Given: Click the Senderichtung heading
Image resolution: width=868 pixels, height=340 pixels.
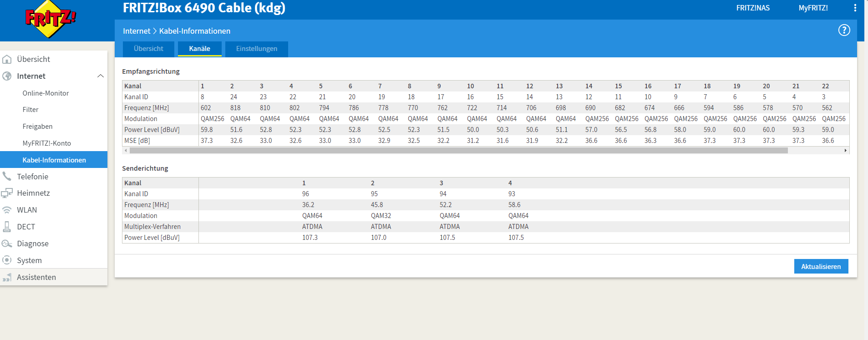Looking at the screenshot, I should 145,168.
